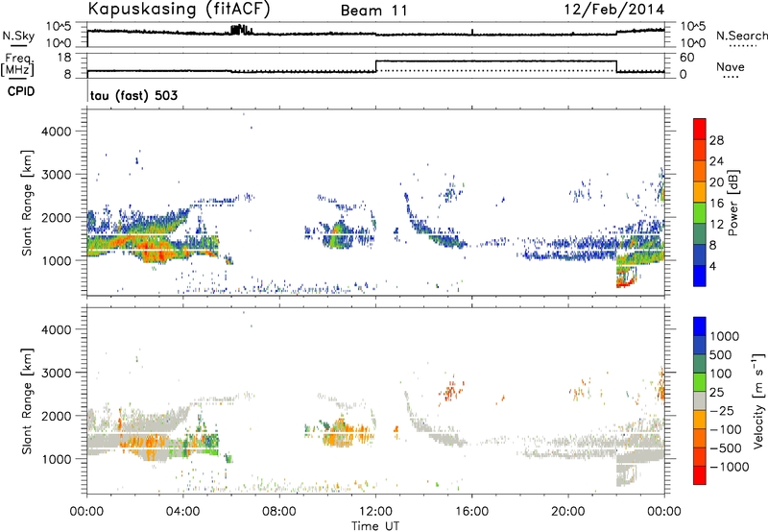Click the red bottom of Velocity color bar
This screenshot has width=768, height=532.
point(700,475)
